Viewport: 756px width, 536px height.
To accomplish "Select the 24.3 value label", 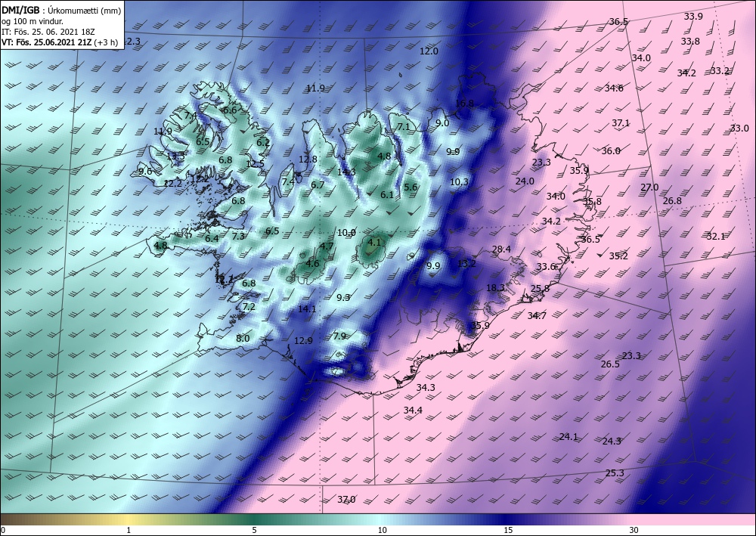I will pos(612,441).
